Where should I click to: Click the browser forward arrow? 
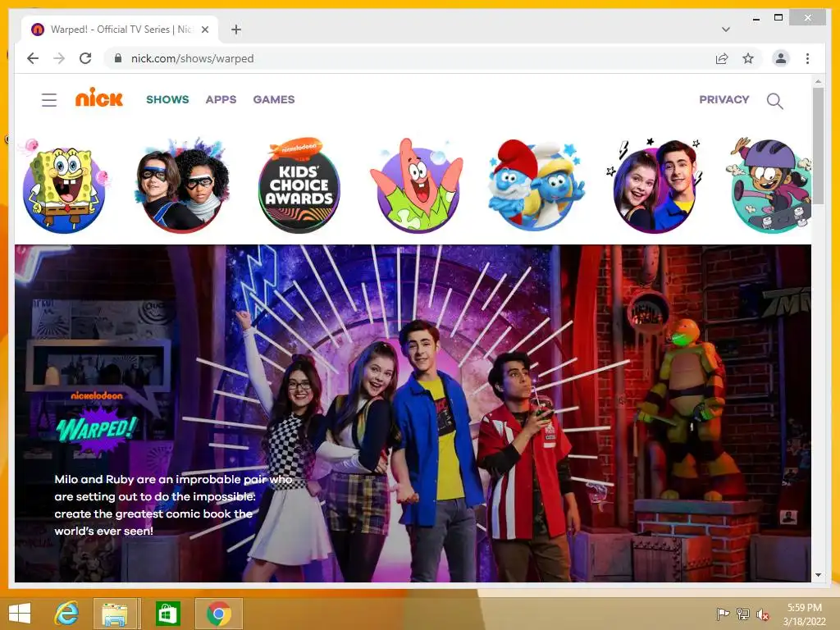click(x=59, y=58)
